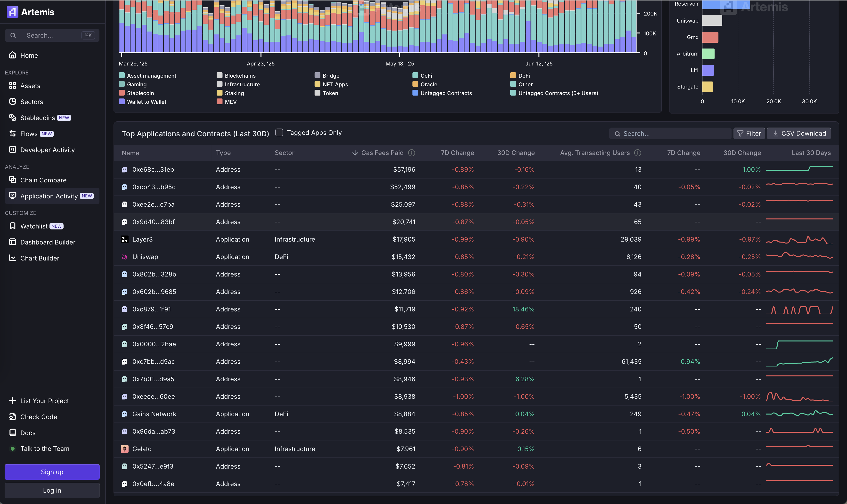Click the Chain Compare icon
The width and height of the screenshot is (847, 504).
[13, 180]
